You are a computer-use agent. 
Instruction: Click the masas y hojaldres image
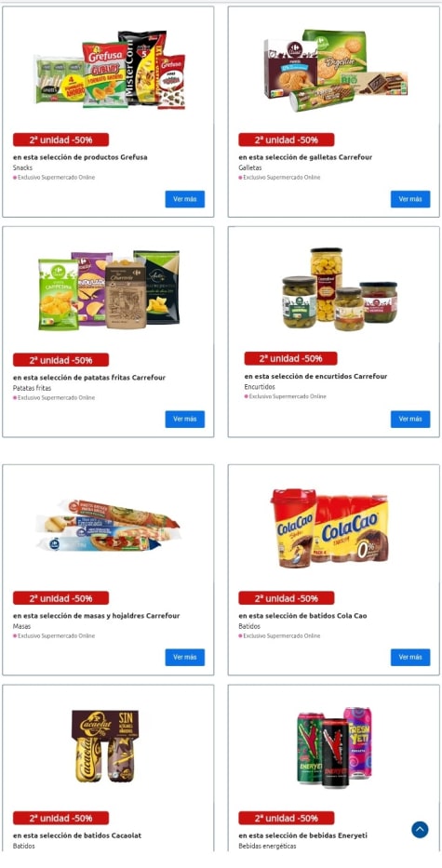click(108, 526)
